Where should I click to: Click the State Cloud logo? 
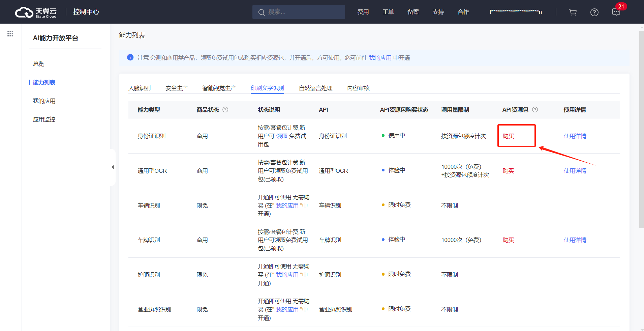pyautogui.click(x=36, y=12)
